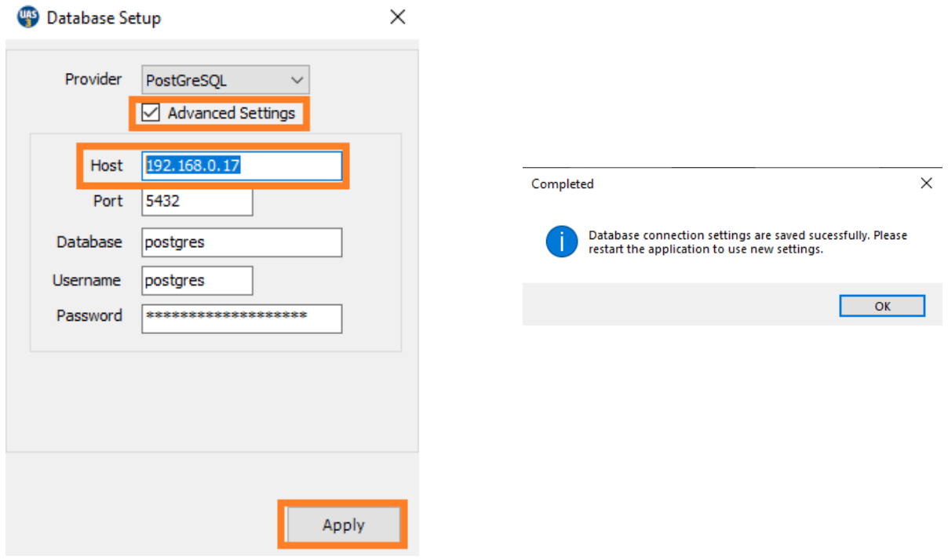Expand the PostGreSQL provider list
This screenshot has width=948, height=560.
tap(297, 79)
